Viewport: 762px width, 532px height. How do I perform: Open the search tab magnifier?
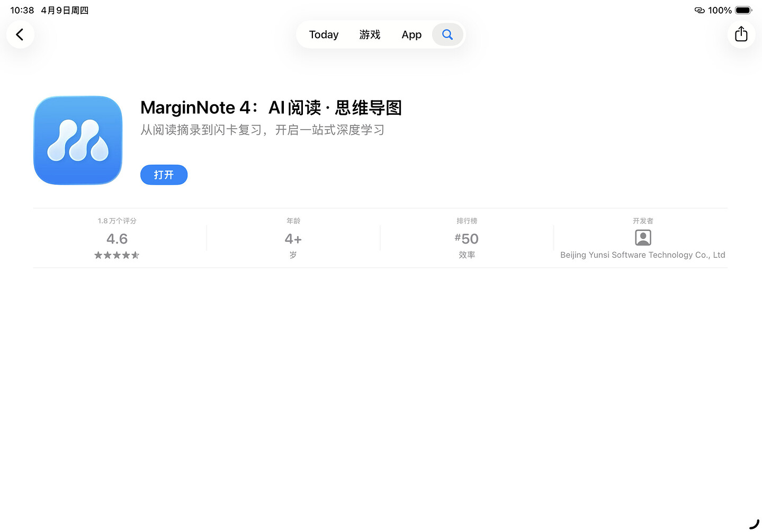(x=447, y=34)
